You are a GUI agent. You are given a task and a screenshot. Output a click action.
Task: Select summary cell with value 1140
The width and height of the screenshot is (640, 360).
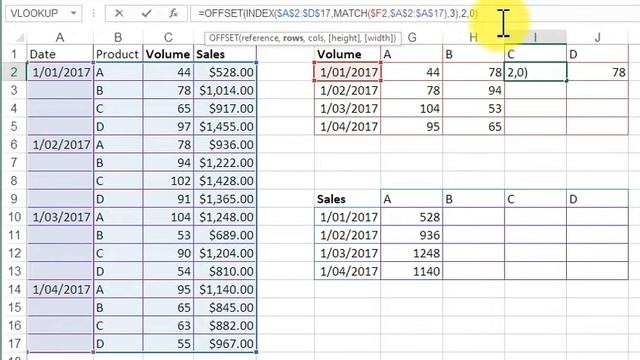pos(411,271)
